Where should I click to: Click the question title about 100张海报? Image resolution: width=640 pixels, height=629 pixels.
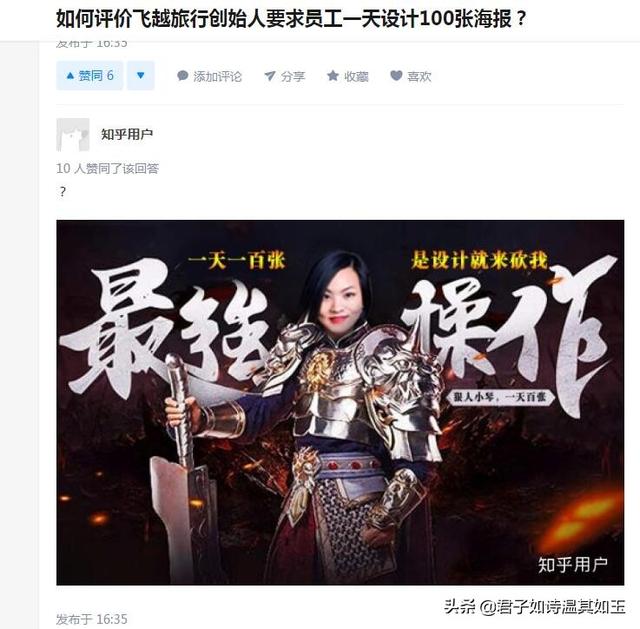click(x=291, y=19)
